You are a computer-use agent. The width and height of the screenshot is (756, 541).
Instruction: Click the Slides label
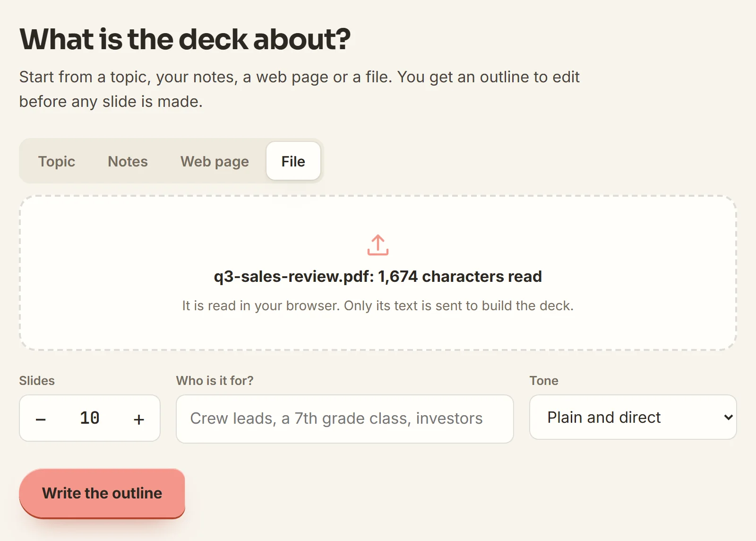pyautogui.click(x=37, y=381)
